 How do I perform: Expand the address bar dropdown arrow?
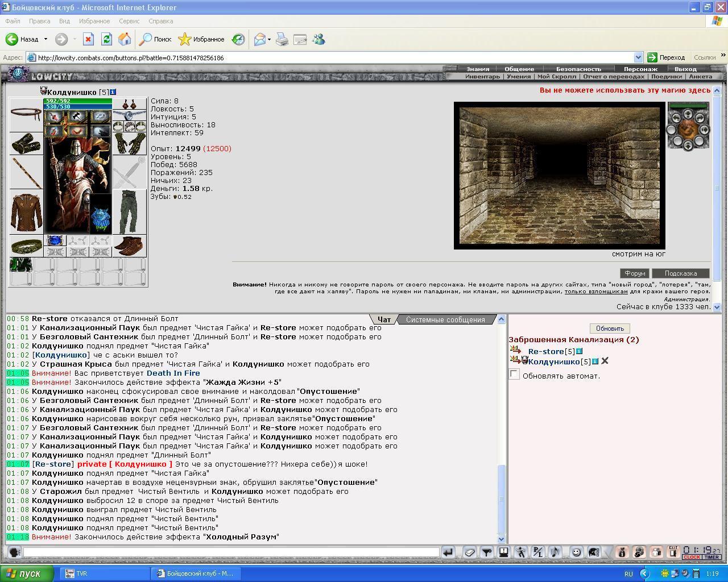point(638,57)
